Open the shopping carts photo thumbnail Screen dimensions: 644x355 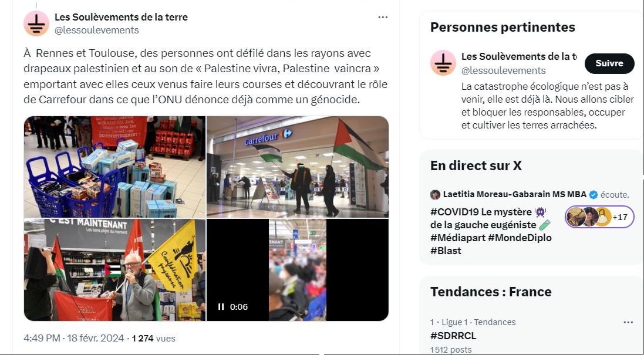point(114,167)
